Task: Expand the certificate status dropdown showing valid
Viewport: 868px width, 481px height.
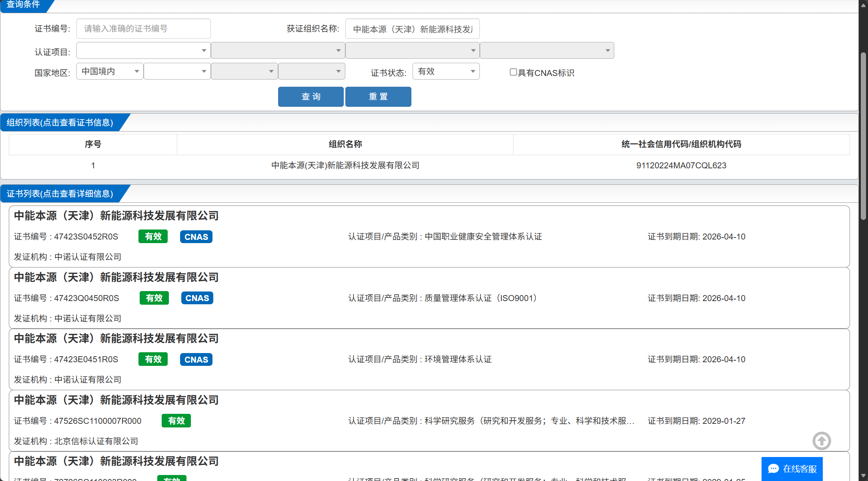Action: 446,71
